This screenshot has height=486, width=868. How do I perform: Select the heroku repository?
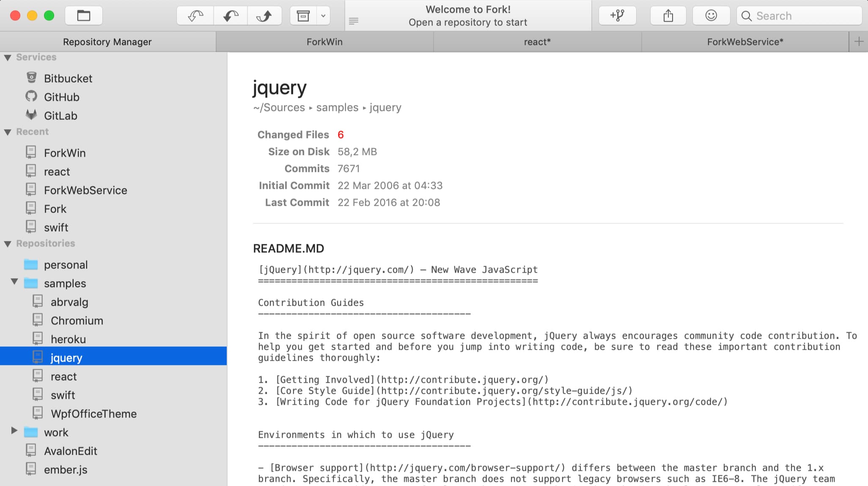[x=68, y=339]
